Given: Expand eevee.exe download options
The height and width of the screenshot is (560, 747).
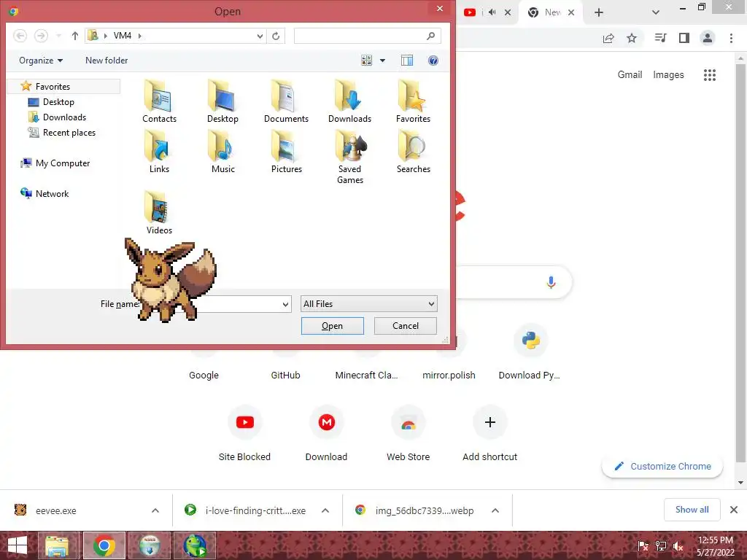Looking at the screenshot, I should point(155,510).
